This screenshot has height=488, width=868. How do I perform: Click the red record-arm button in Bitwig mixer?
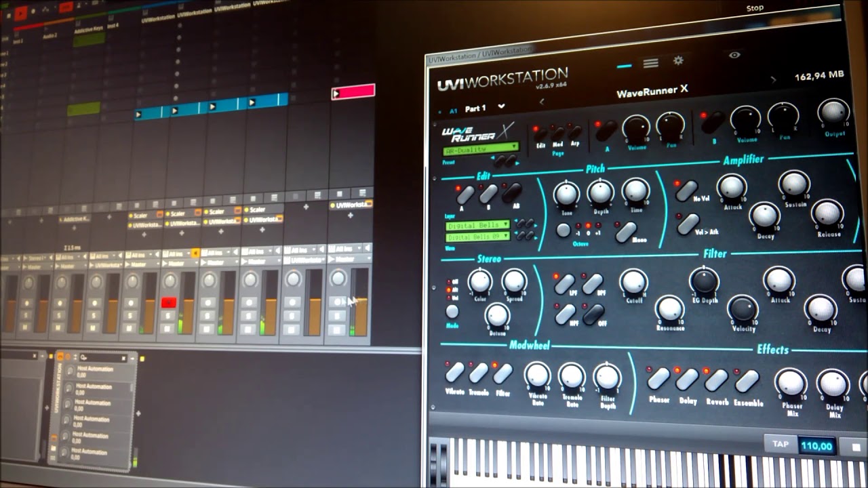[x=169, y=302]
